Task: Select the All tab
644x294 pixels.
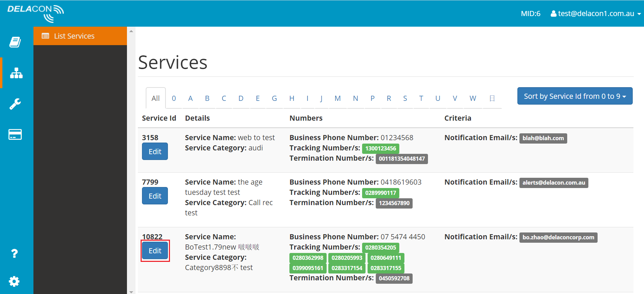Action: (x=156, y=98)
